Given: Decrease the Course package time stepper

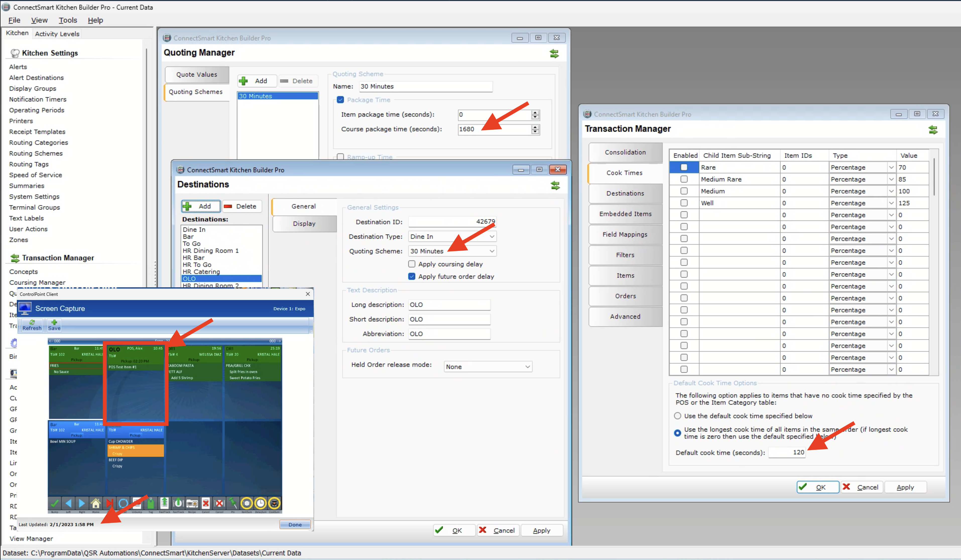Looking at the screenshot, I should point(535,131).
